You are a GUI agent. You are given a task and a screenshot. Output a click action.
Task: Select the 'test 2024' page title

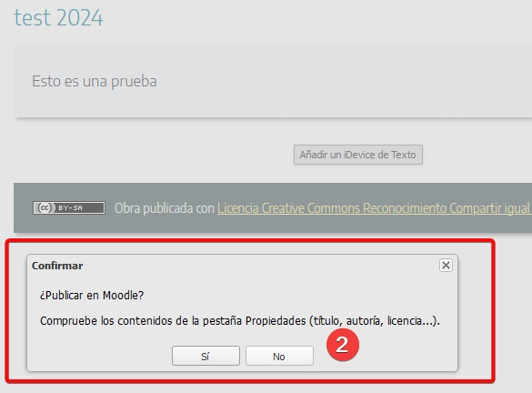(x=58, y=17)
